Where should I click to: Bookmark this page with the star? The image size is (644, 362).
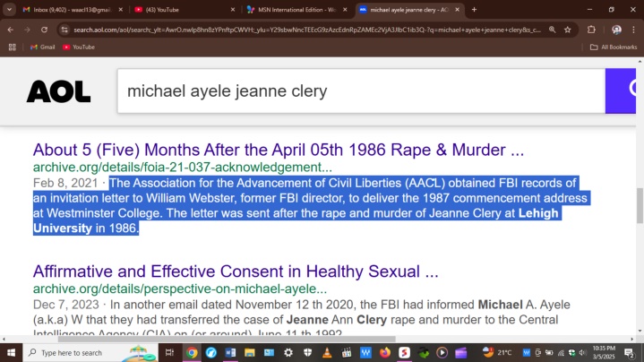pos(568,30)
